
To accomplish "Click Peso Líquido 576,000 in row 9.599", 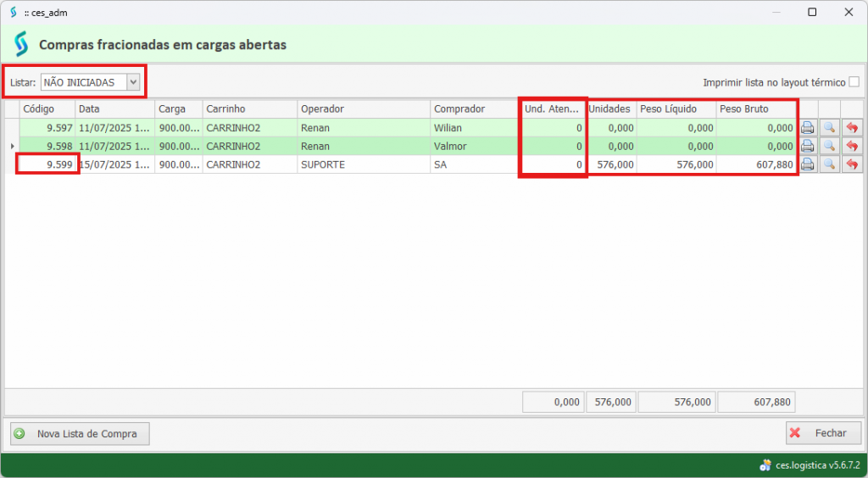I will point(676,164).
